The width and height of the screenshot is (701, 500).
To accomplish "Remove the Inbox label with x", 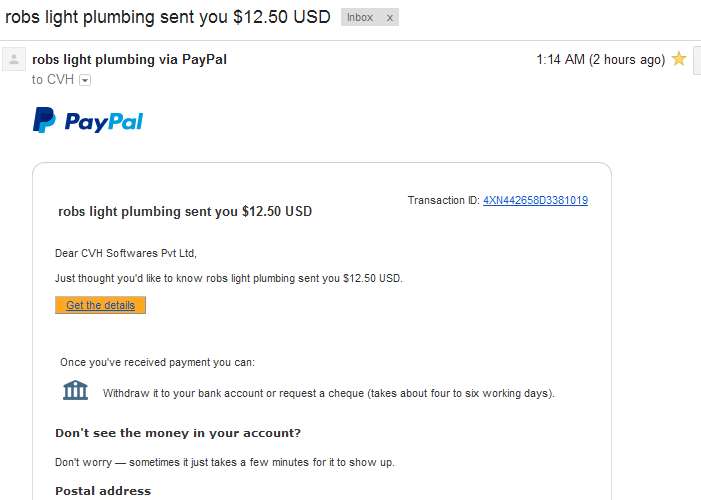I will pos(389,17).
